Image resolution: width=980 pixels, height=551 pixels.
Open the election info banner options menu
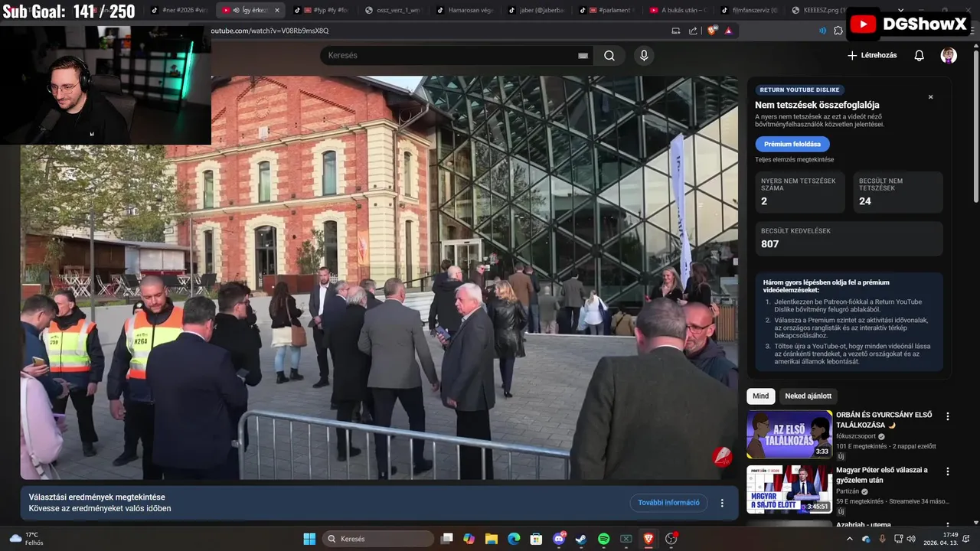[722, 503]
